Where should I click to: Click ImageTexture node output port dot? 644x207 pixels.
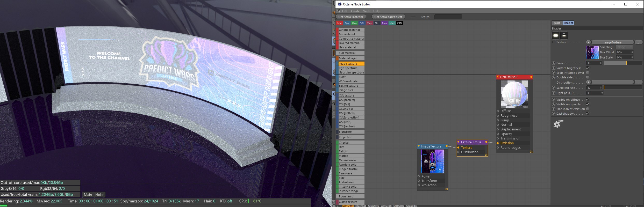click(447, 146)
